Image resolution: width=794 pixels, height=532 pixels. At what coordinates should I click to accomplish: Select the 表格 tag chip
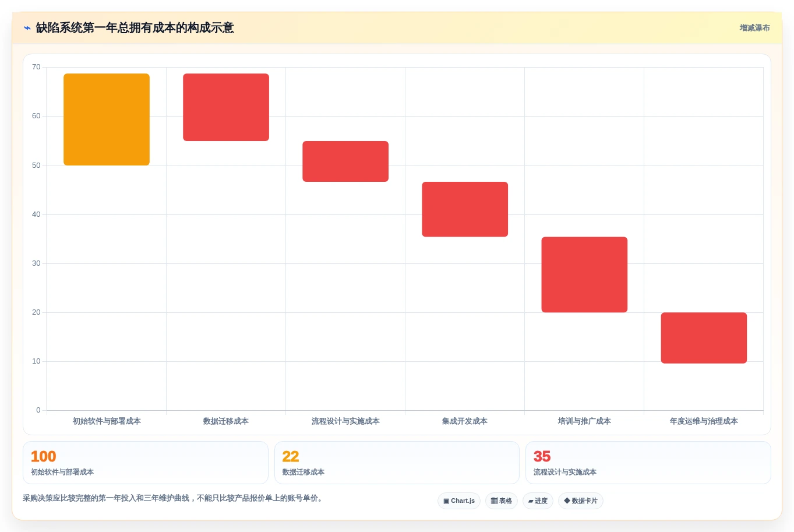[x=502, y=501]
